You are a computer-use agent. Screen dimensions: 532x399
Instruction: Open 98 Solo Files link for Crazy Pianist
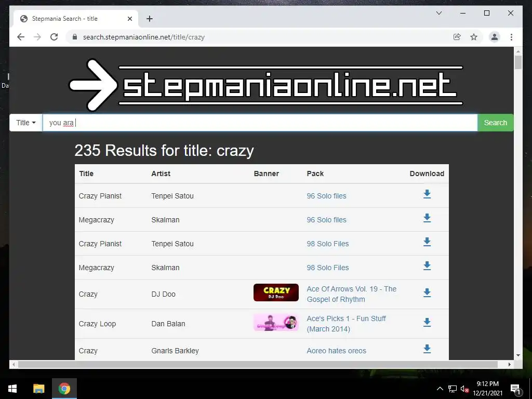328,244
